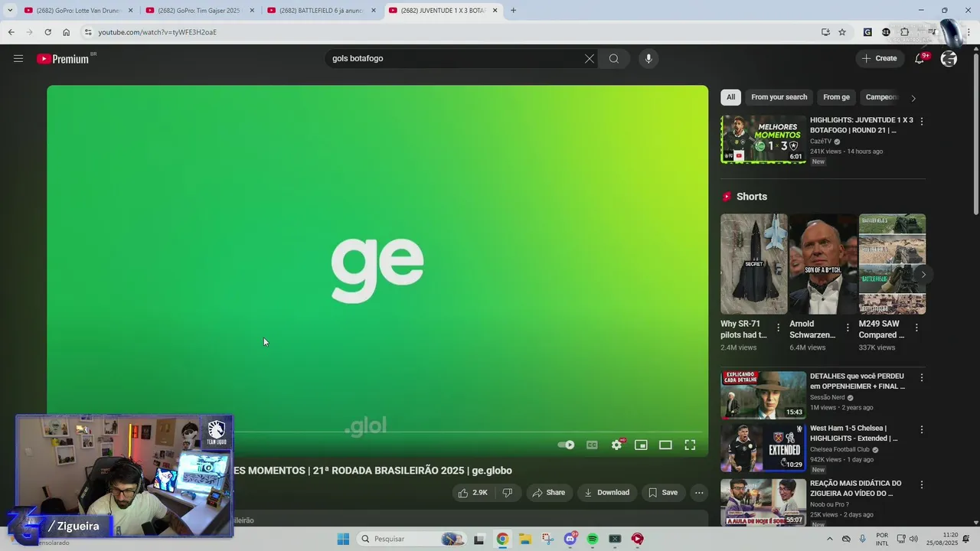
Task: Like the video with 2.9K likes
Action: [x=472, y=493]
